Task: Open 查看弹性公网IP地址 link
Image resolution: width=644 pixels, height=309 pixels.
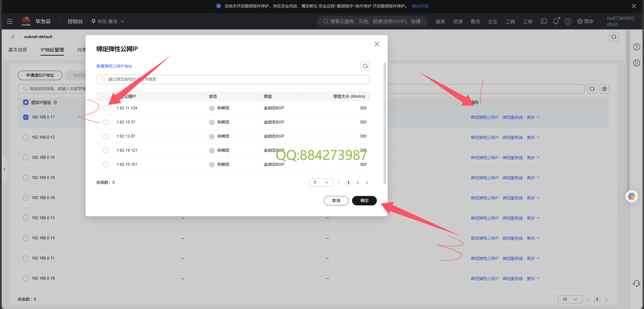Action: tap(114, 66)
